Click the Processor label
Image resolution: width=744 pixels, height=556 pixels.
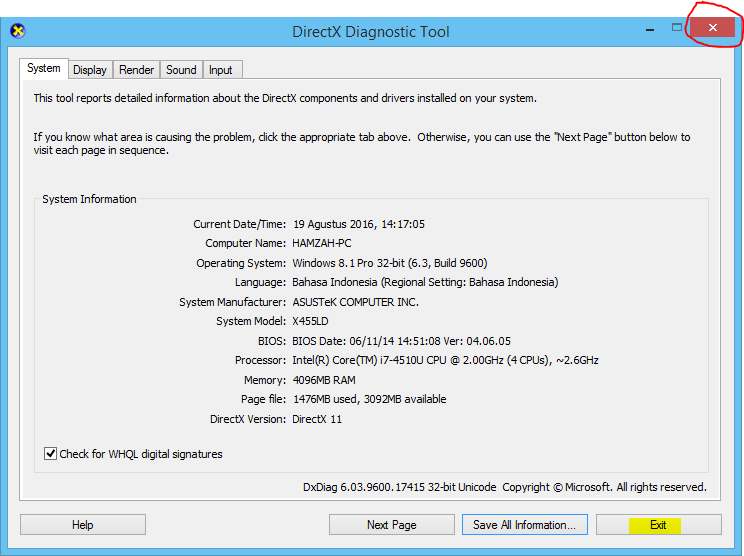260,361
